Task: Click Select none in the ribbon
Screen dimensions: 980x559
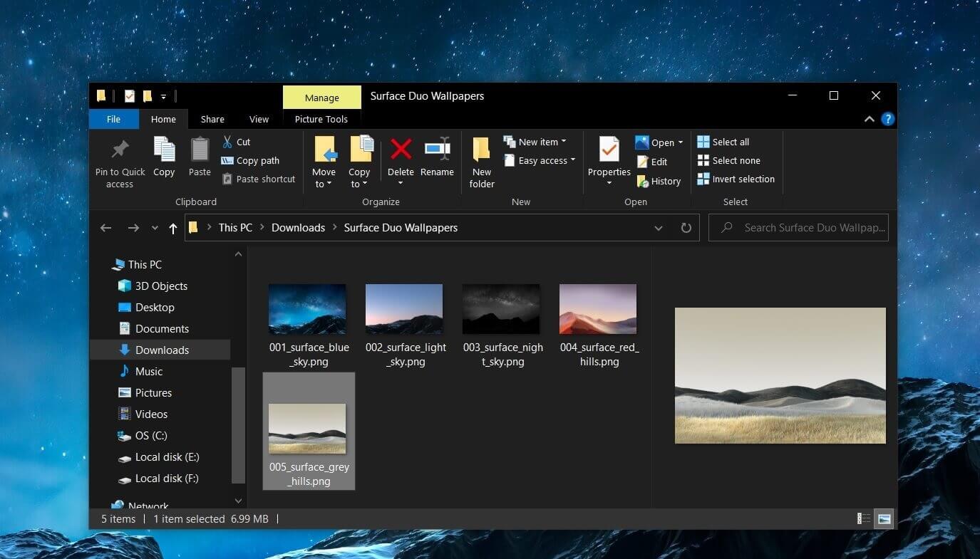Action: (728, 160)
